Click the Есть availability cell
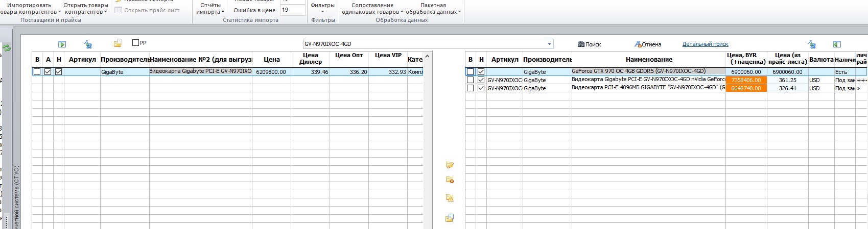 [x=844, y=72]
